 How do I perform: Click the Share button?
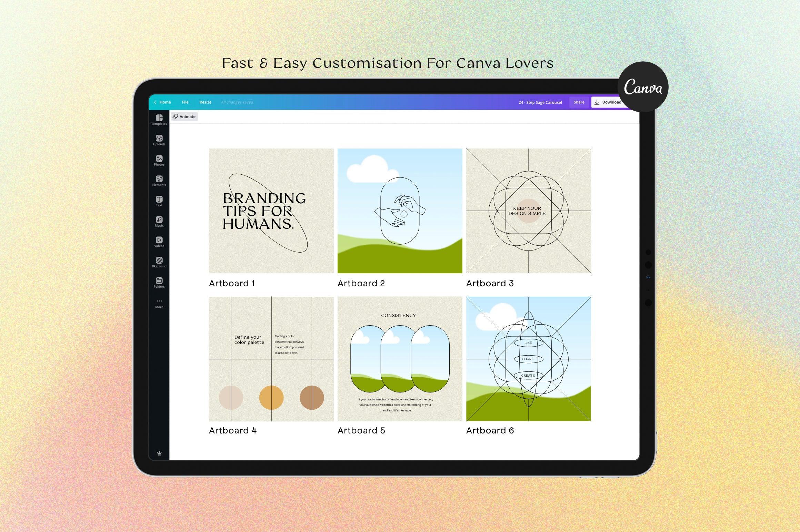[x=579, y=102]
